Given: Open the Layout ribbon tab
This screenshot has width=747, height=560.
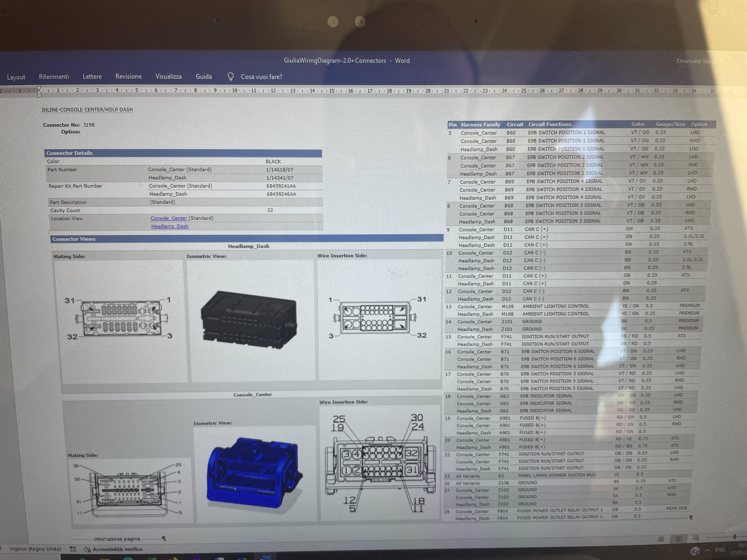Looking at the screenshot, I should [x=16, y=77].
